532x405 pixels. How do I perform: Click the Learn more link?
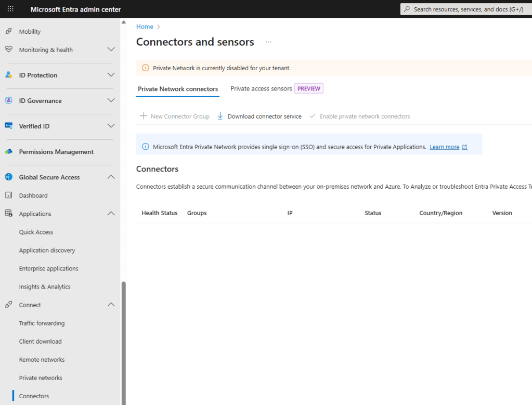(x=444, y=147)
